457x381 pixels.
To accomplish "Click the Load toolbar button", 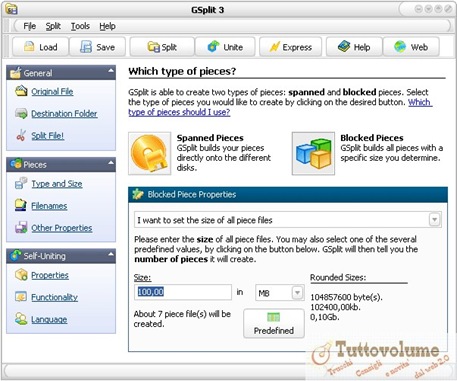I will 41,47.
